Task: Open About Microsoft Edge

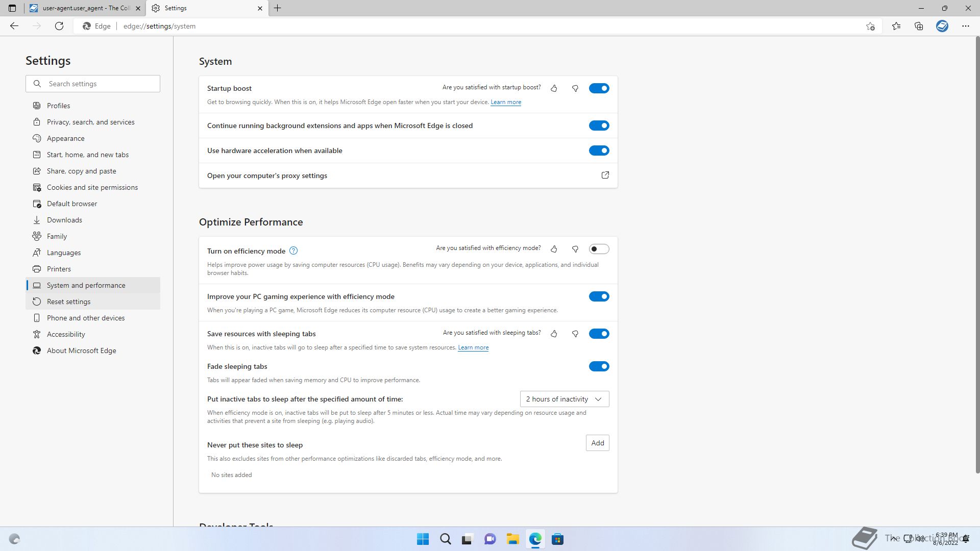Action: [x=93, y=350]
